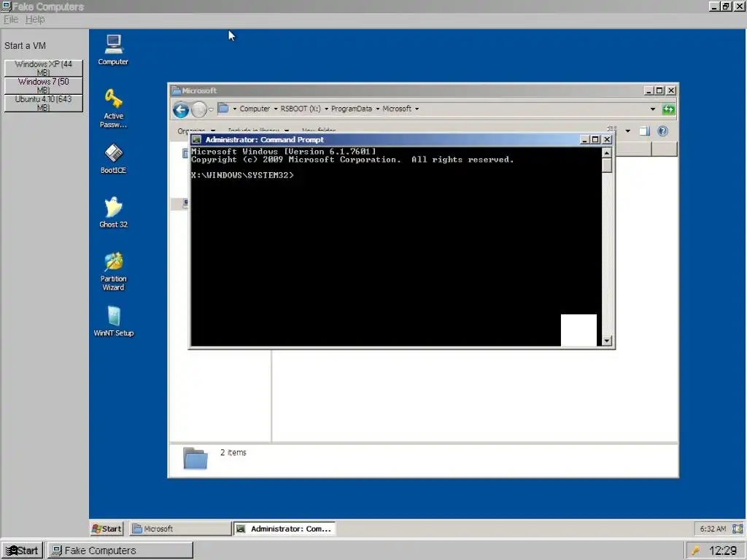Close the Microsoft Explorer window
This screenshot has height=560, width=747.
pos(671,90)
